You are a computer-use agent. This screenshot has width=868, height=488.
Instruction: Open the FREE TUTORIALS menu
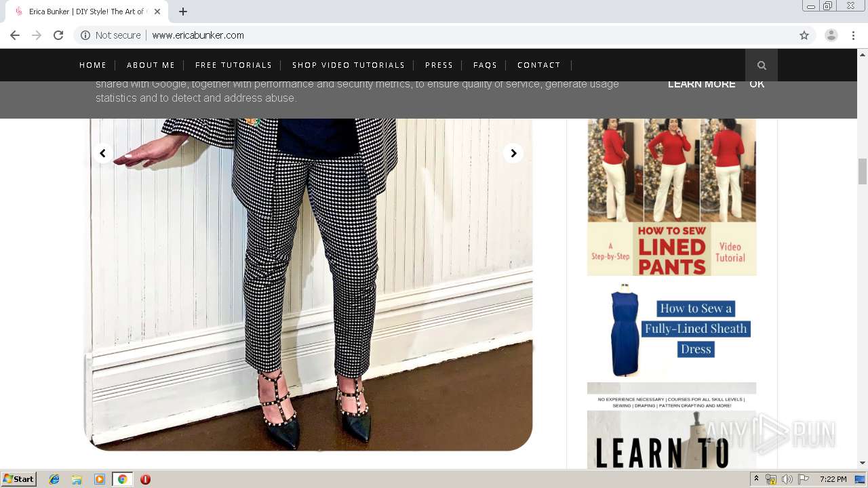tap(233, 65)
